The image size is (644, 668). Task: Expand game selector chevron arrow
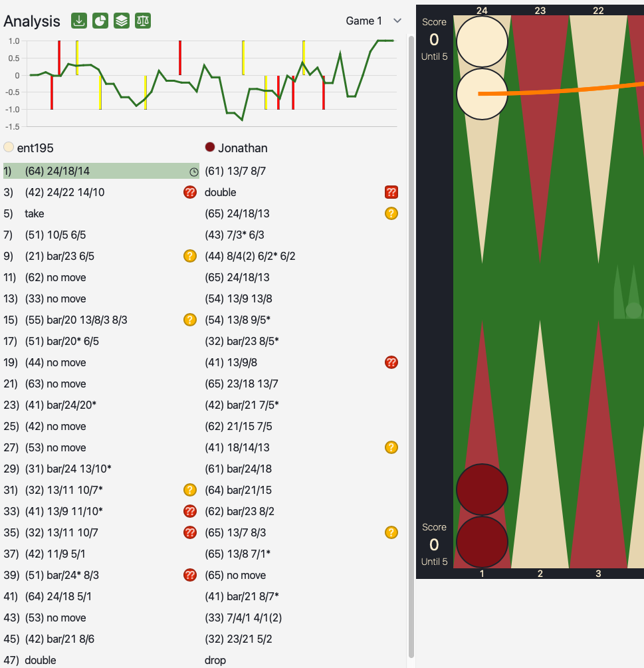pyautogui.click(x=397, y=21)
